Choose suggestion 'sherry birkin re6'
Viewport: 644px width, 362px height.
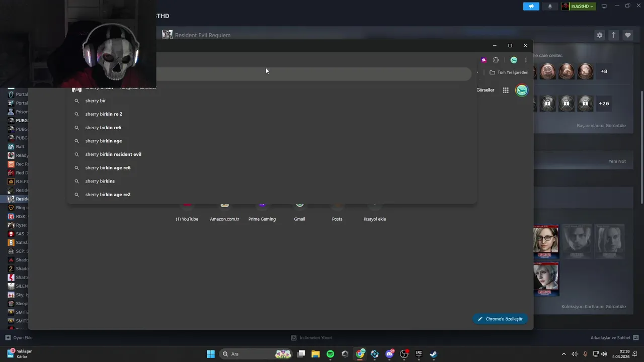tap(272, 128)
